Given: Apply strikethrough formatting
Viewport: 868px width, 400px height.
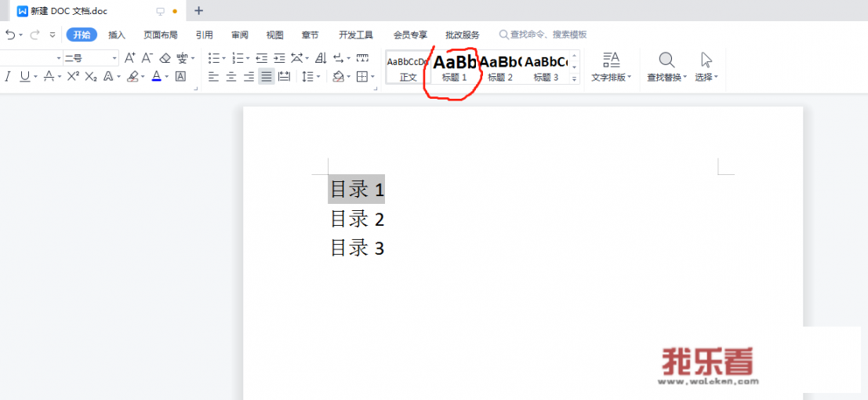Looking at the screenshot, I should point(49,76).
